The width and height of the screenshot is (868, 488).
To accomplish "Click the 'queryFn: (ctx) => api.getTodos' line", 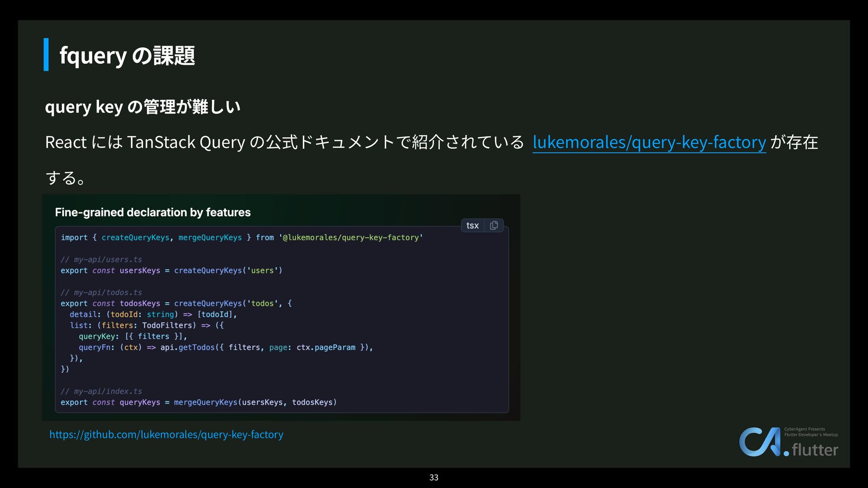I will tap(226, 347).
